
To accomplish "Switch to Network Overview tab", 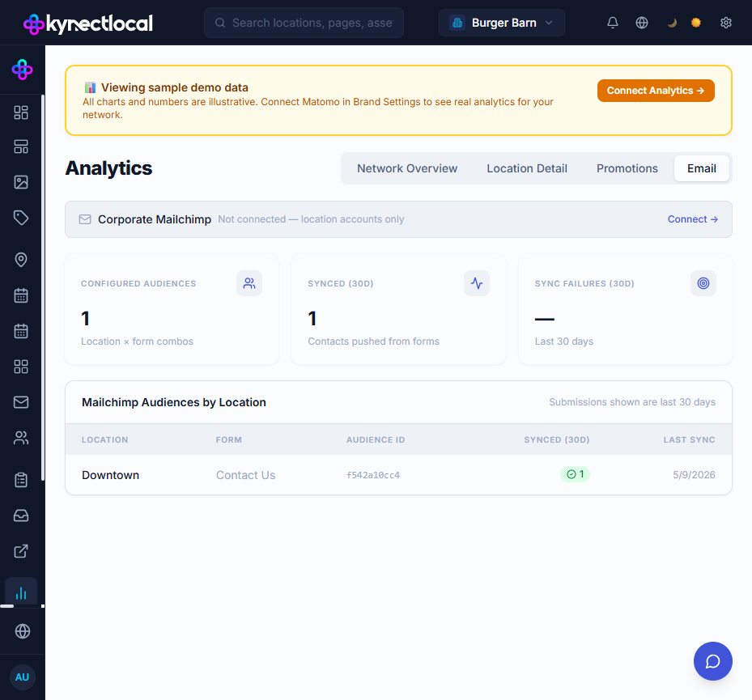I will (x=407, y=168).
